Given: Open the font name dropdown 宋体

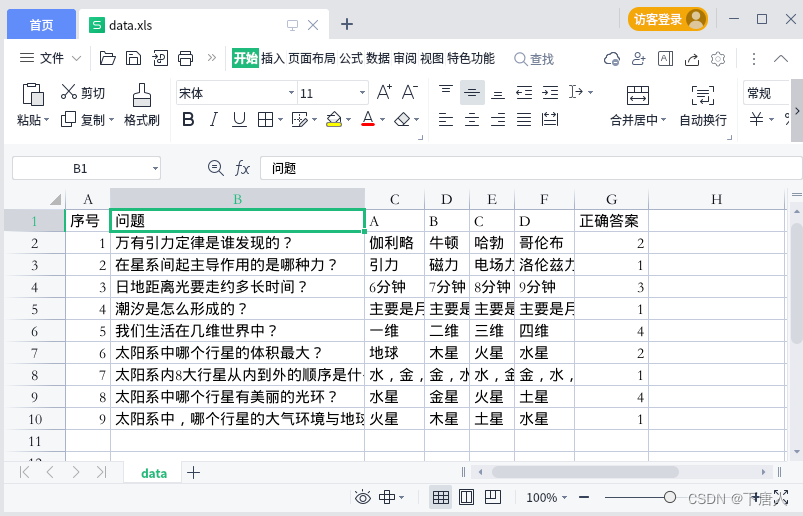Looking at the screenshot, I should click(291, 93).
